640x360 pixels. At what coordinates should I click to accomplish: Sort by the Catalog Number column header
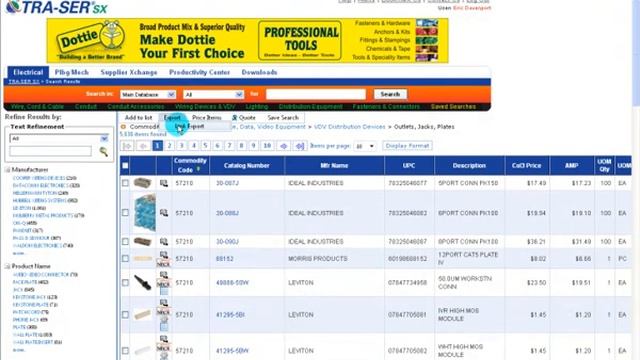pyautogui.click(x=247, y=166)
